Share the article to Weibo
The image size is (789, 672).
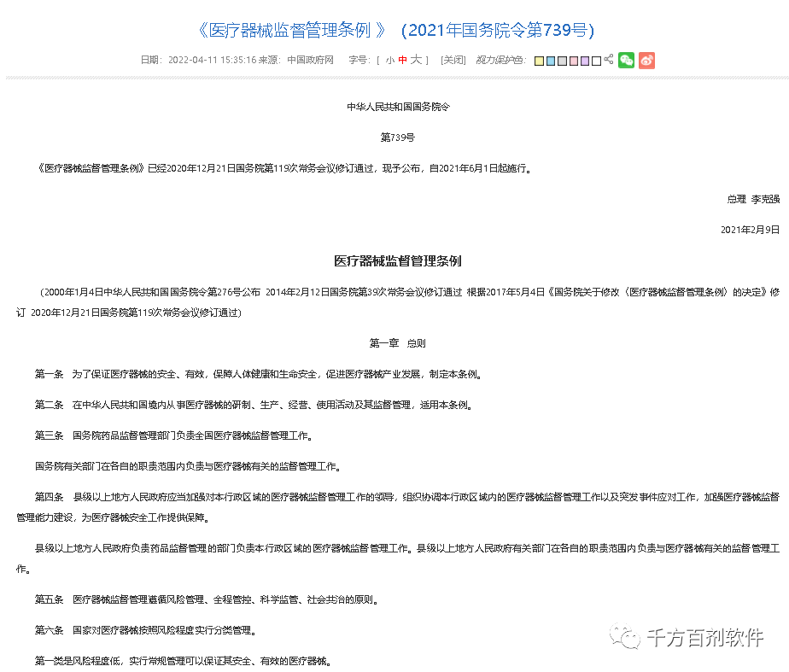tap(646, 60)
